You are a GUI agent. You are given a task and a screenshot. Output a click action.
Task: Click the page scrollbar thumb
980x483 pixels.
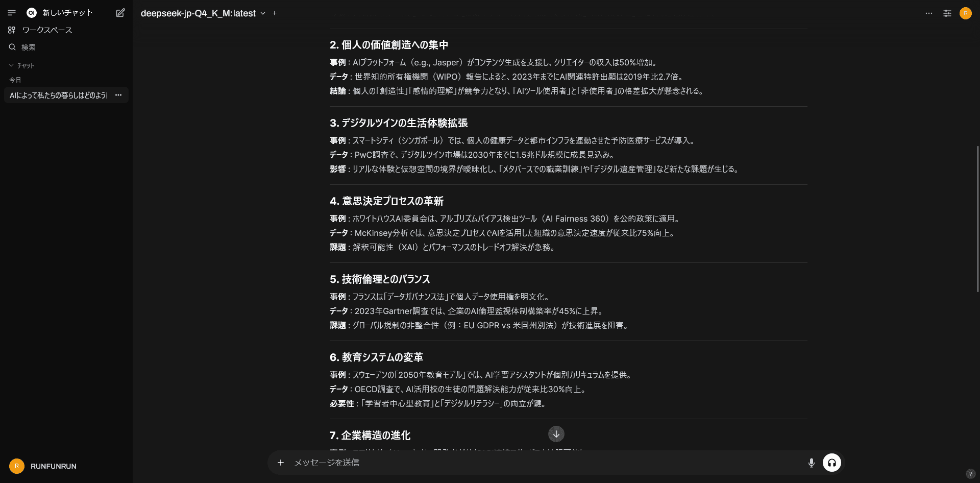978,219
